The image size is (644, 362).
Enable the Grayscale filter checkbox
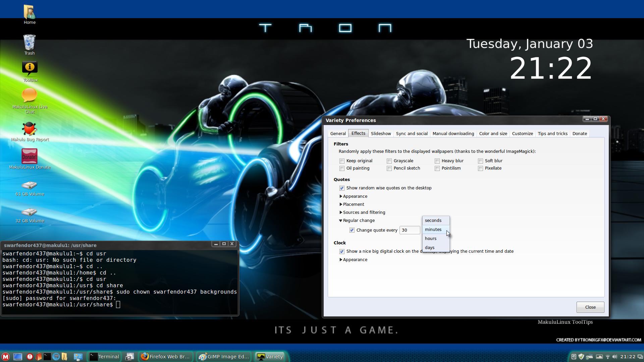pyautogui.click(x=389, y=161)
